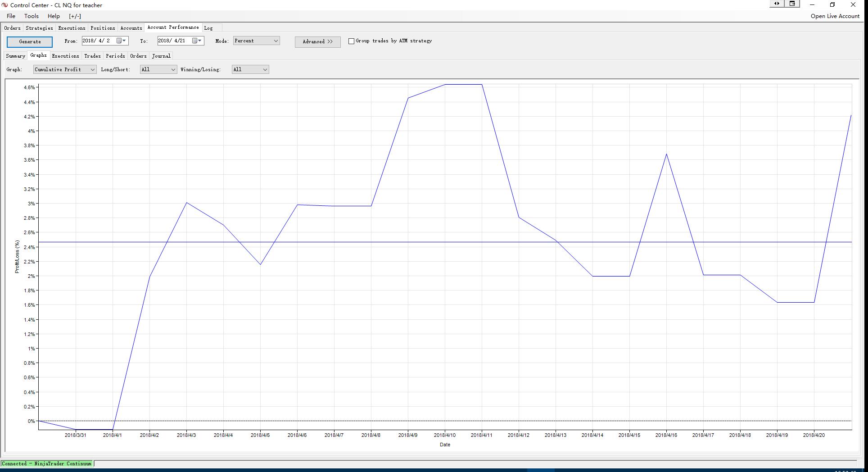This screenshot has width=868, height=472.
Task: Expand the Mode dropdown showing Percent
Action: pyautogui.click(x=256, y=41)
